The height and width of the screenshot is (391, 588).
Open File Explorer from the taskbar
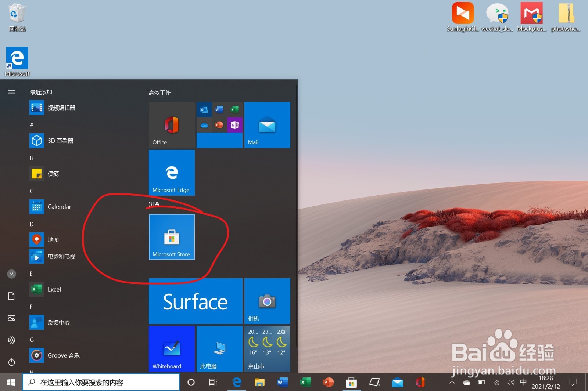pyautogui.click(x=259, y=382)
